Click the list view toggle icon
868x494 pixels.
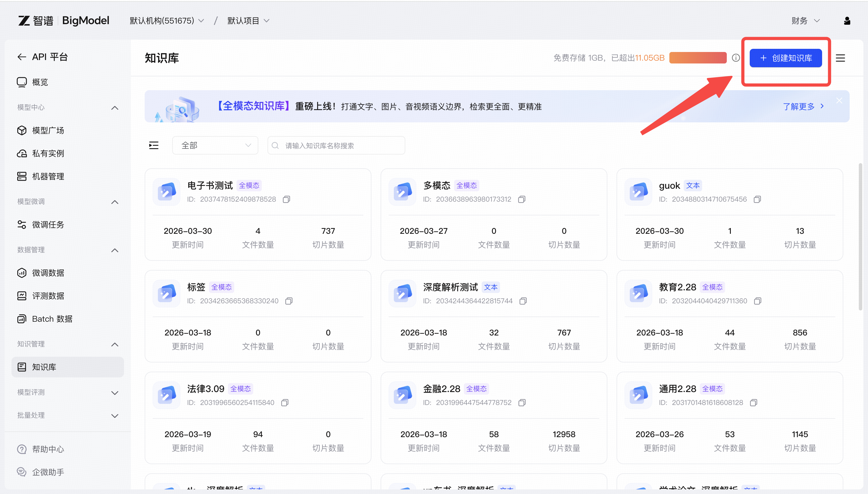point(154,146)
